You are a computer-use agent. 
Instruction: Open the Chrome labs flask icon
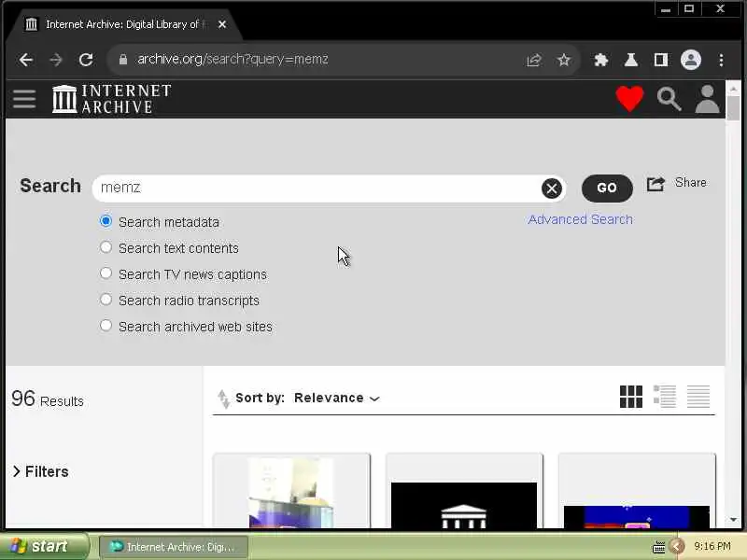[x=631, y=60]
